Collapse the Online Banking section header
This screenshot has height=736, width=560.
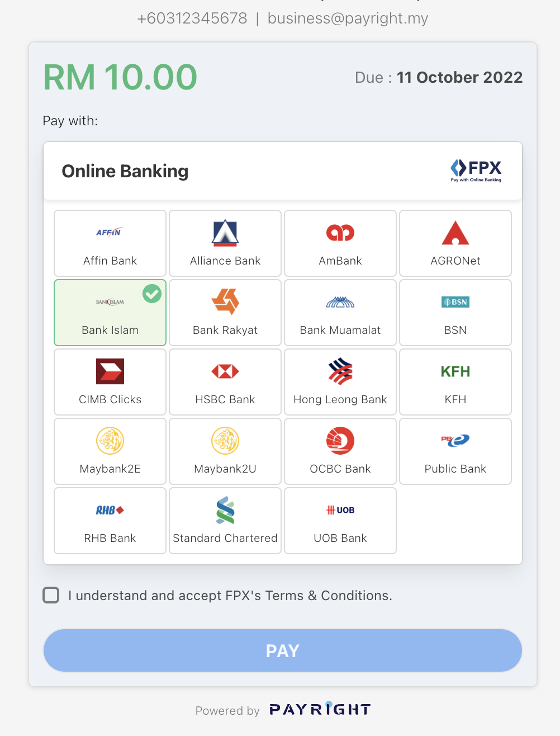pyautogui.click(x=282, y=171)
